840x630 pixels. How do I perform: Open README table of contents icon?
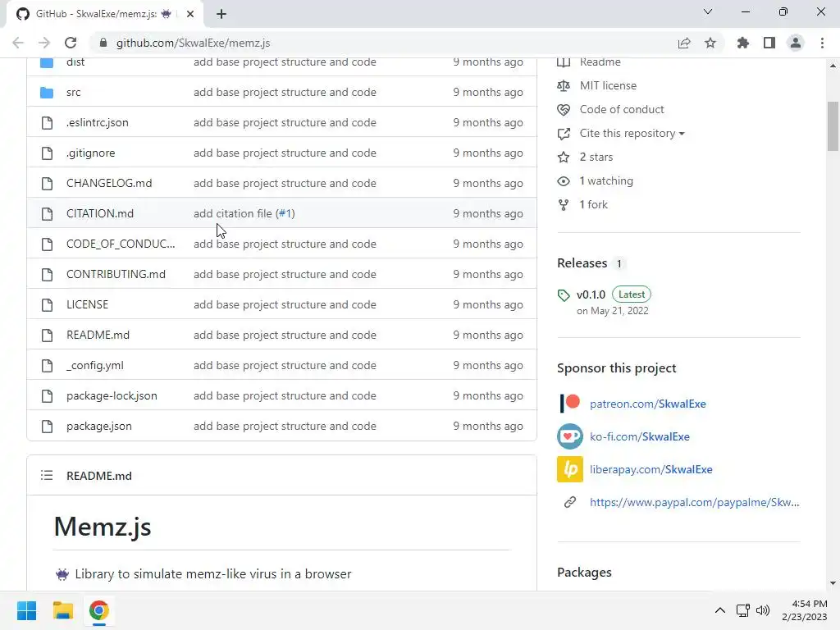(x=47, y=475)
